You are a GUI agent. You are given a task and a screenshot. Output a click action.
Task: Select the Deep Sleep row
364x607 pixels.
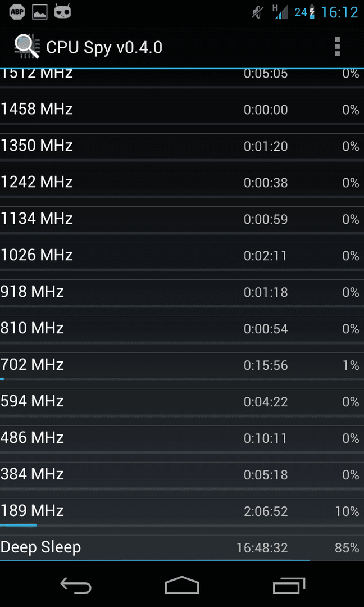[x=182, y=548]
